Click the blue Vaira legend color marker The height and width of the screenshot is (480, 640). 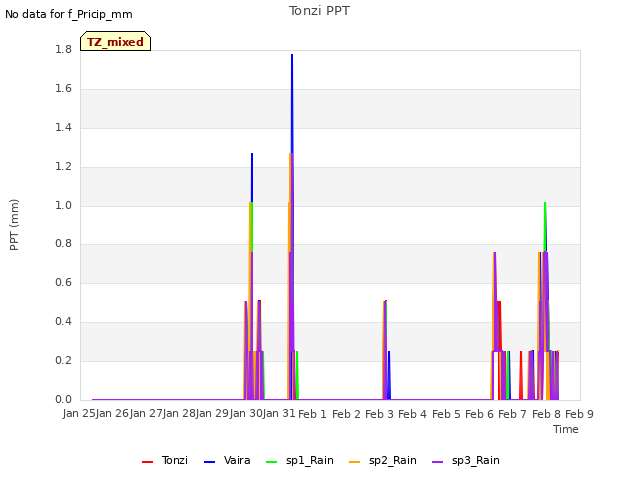click(209, 462)
